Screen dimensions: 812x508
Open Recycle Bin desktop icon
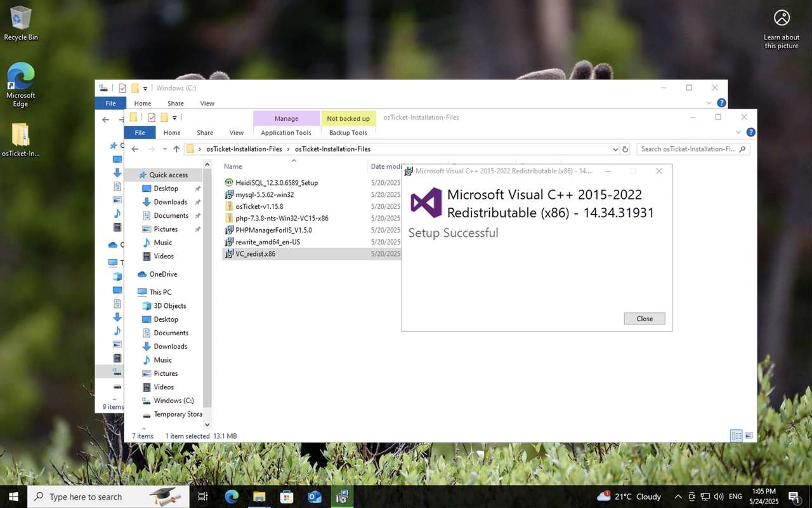pos(20,23)
